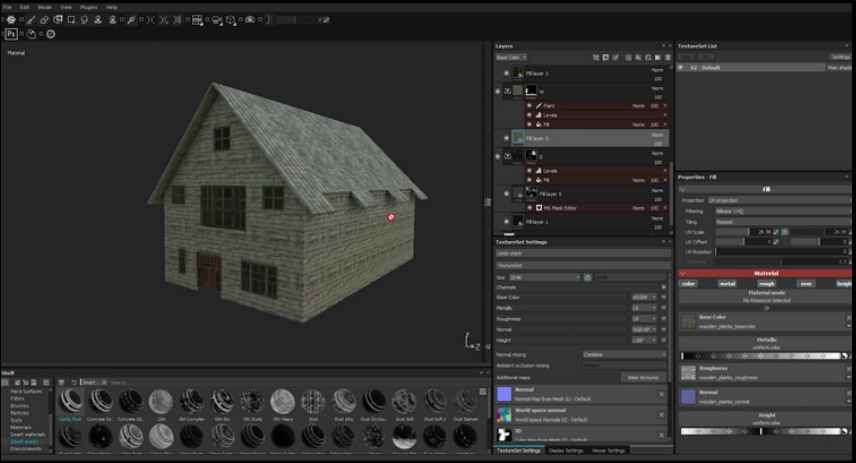Click the add channel plus icon
Image resolution: width=856 pixels, height=463 pixels.
pos(663,287)
